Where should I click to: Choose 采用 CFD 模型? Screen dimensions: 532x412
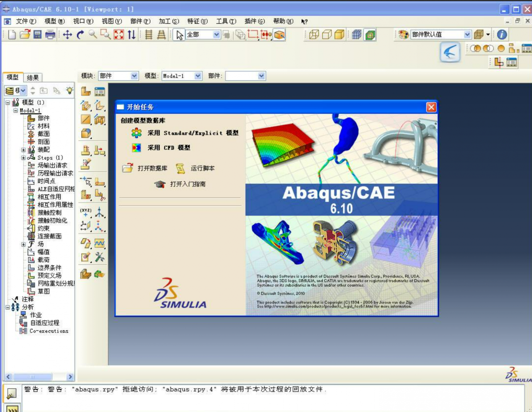pyautogui.click(x=161, y=148)
